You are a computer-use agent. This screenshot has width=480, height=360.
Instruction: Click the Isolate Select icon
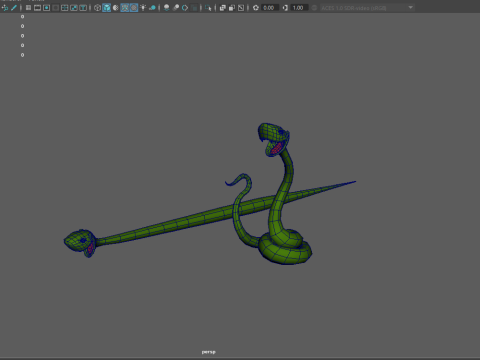coord(208,8)
